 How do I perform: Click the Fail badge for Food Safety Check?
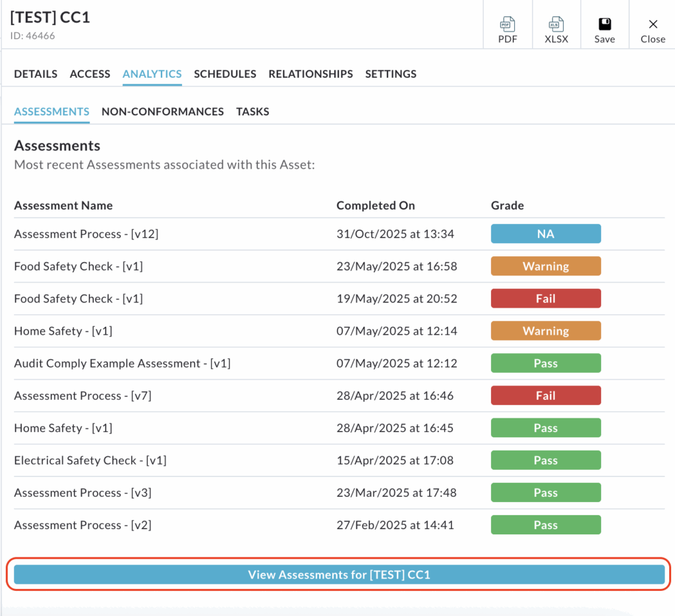[x=545, y=298]
